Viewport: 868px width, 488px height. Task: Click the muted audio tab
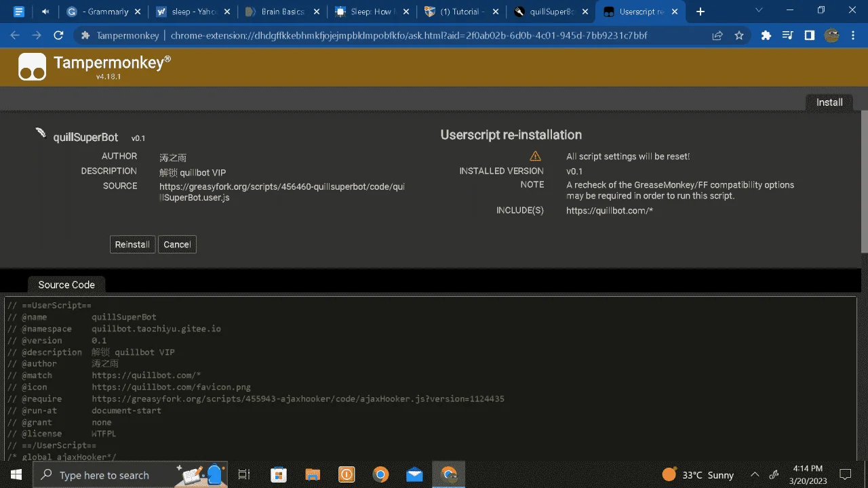click(x=45, y=12)
